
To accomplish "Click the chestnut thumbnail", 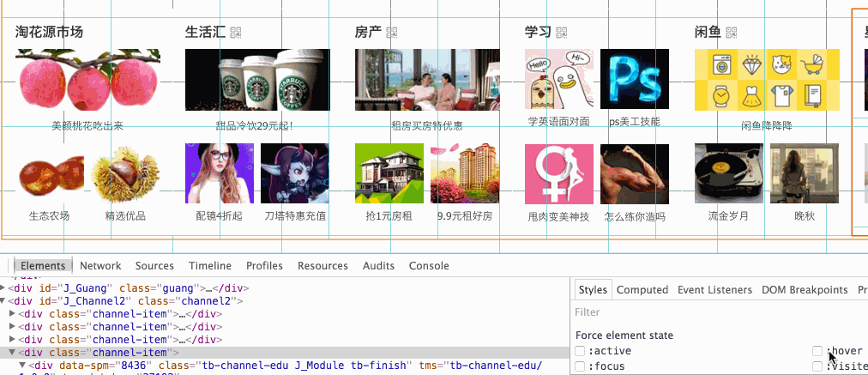I will [x=125, y=174].
